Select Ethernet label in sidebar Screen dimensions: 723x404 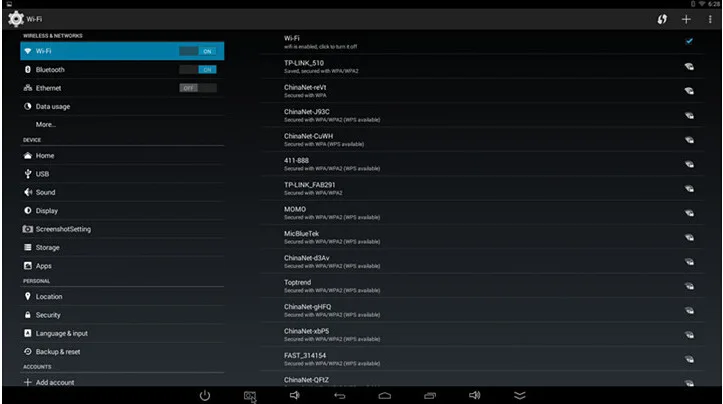[x=48, y=88]
